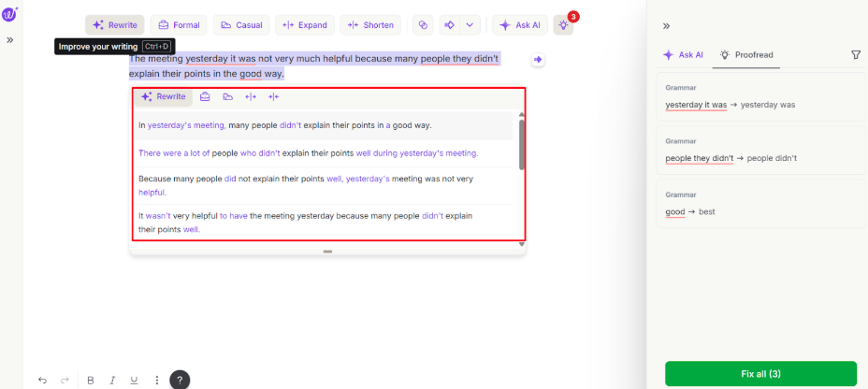This screenshot has width=868, height=389.
Task: Open the dropdown arrow beside the continue-writing icon
Action: click(x=470, y=25)
